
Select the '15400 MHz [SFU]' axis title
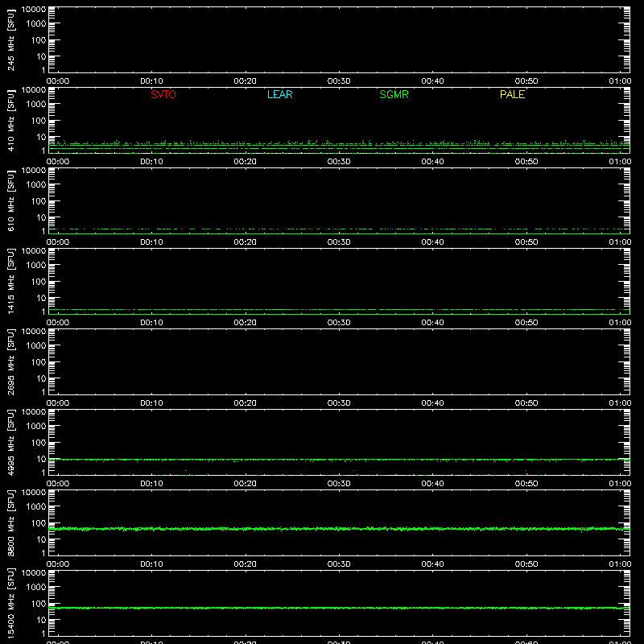click(x=10, y=603)
